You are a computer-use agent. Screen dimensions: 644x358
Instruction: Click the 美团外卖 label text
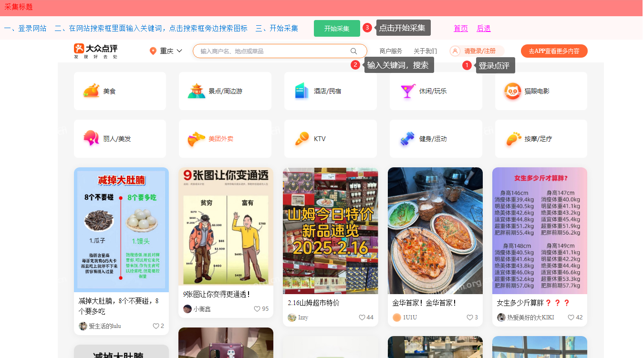point(221,139)
